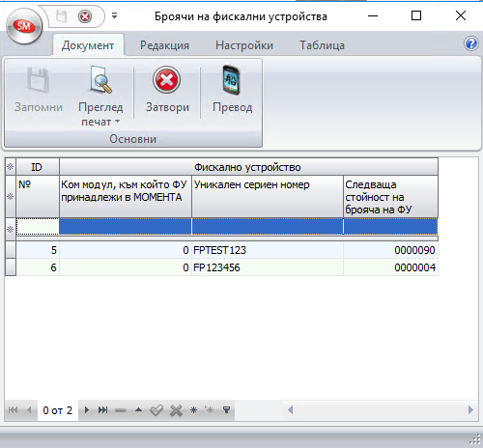Click the append record asterisk in navigator
Screen dimensions: 483x448
click(193, 409)
